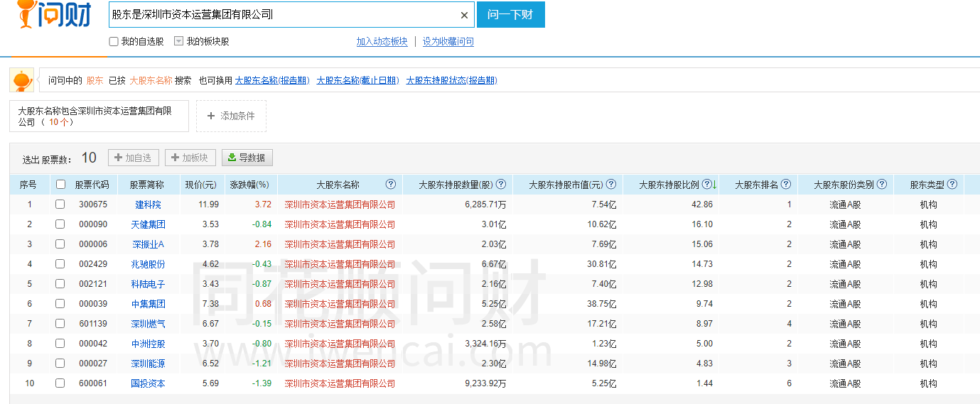
Task: Click stock code 600061
Action: pyautogui.click(x=93, y=383)
